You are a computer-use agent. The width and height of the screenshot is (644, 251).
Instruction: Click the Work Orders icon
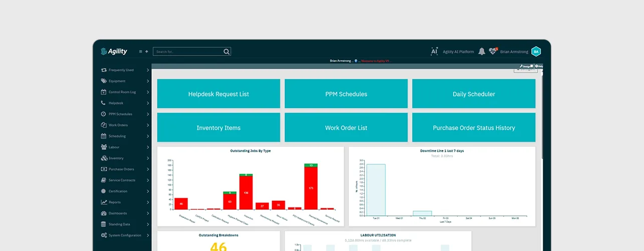[104, 125]
